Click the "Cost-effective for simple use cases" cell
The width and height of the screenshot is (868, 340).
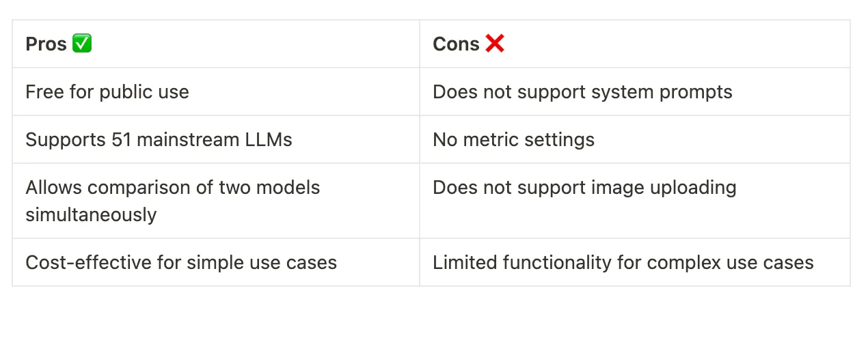pos(181,263)
